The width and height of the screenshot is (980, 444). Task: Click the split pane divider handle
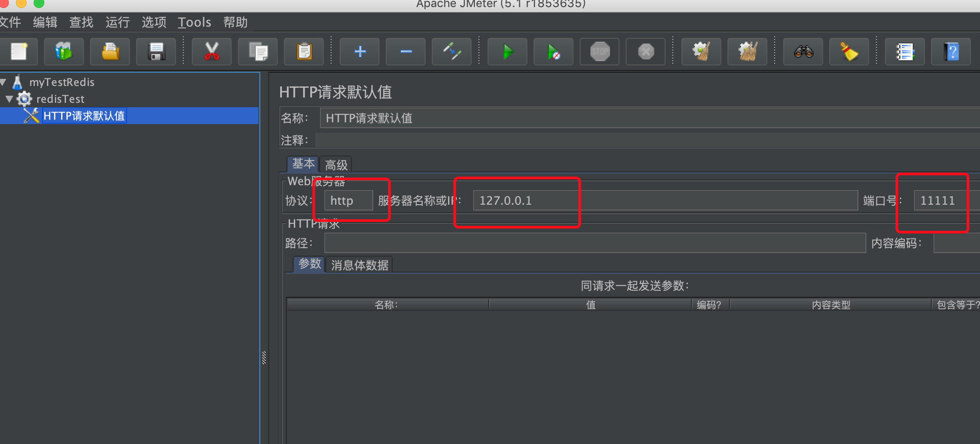264,358
